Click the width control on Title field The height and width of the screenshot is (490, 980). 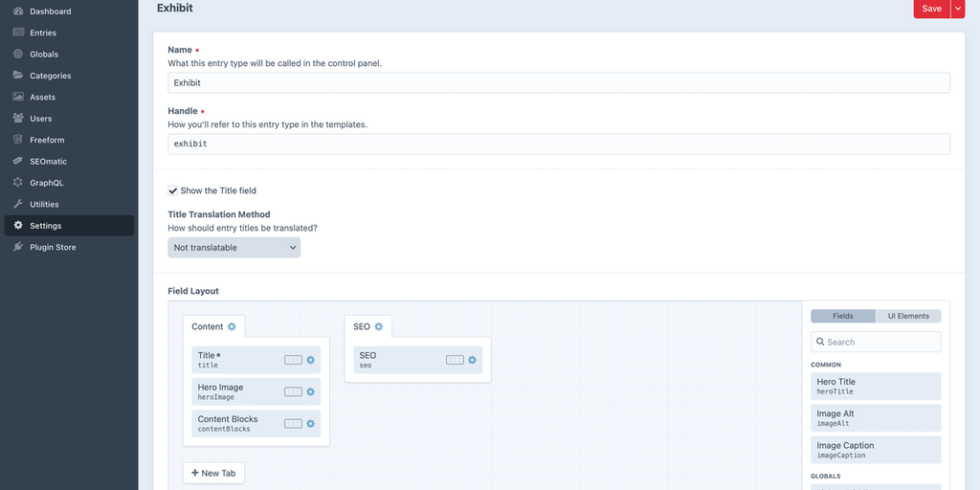click(293, 360)
